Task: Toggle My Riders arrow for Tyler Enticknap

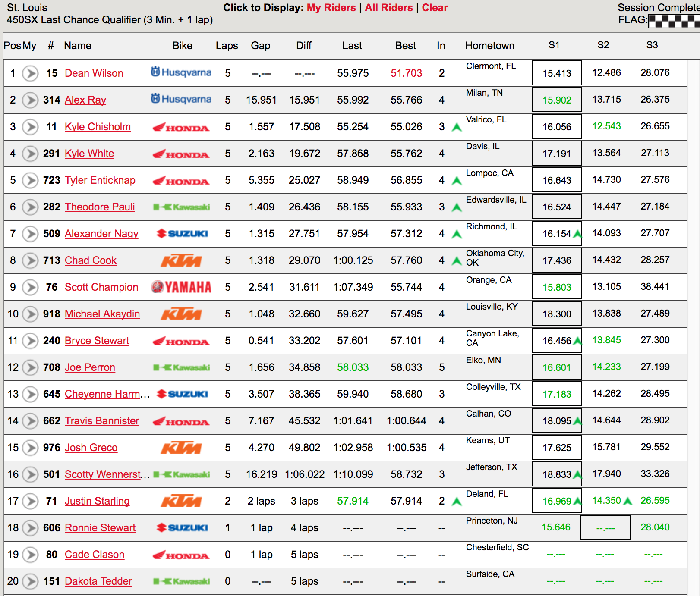Action: (x=30, y=180)
